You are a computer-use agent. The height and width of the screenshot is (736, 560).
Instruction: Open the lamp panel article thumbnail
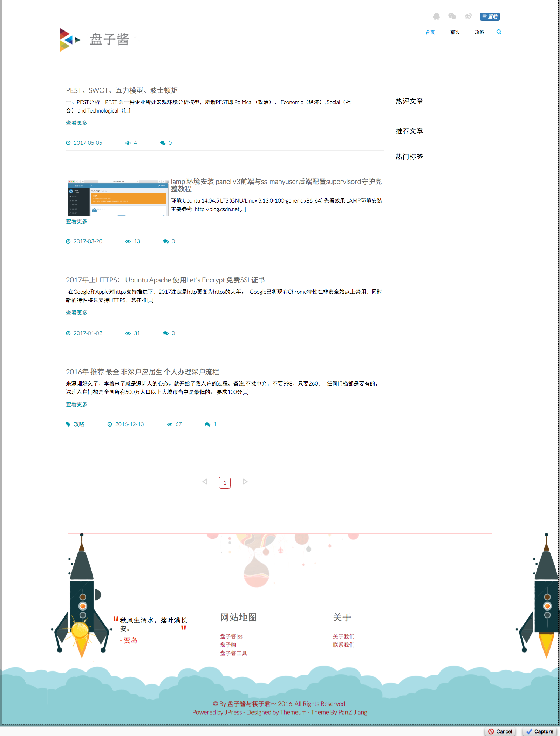pos(118,198)
